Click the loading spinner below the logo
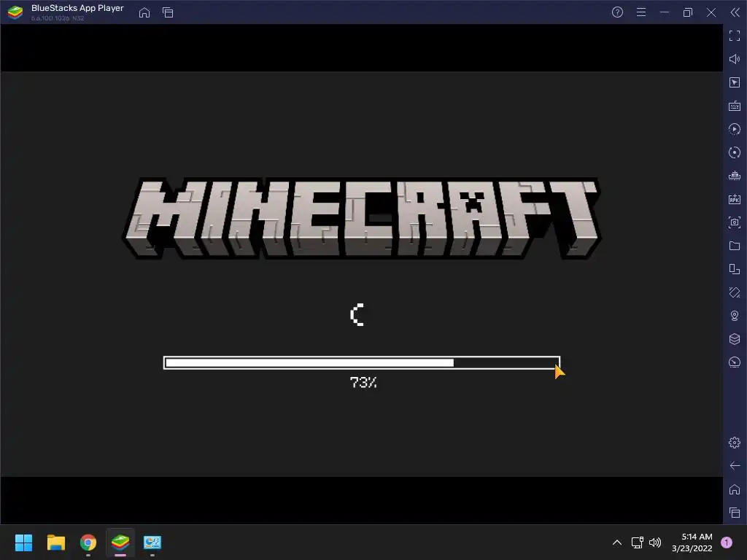Screen dimensions: 747x560 pos(357,315)
